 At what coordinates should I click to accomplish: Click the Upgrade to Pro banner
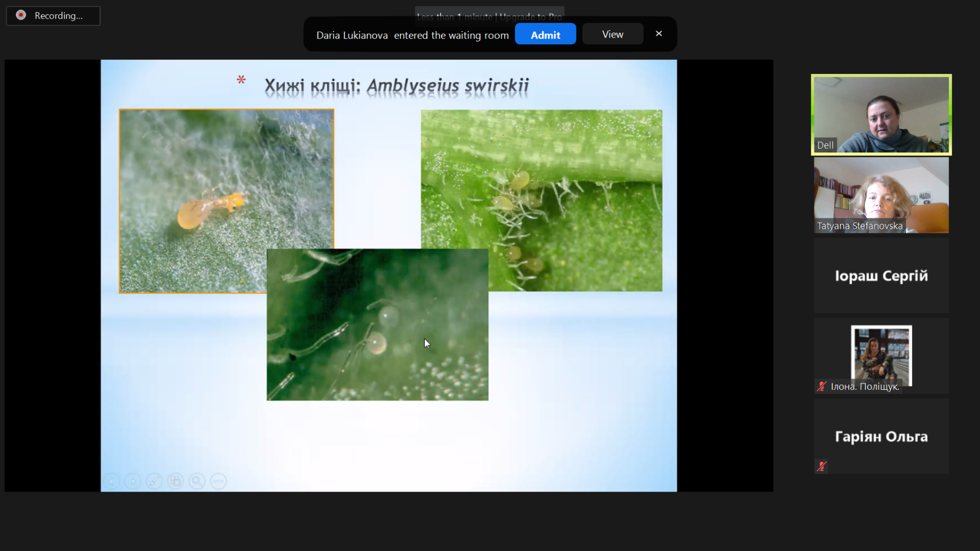click(x=489, y=16)
